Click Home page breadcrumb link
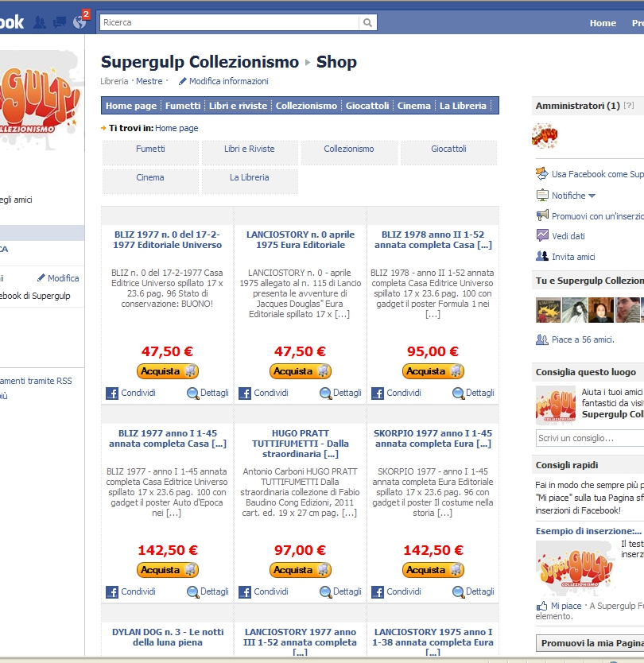 click(x=177, y=128)
